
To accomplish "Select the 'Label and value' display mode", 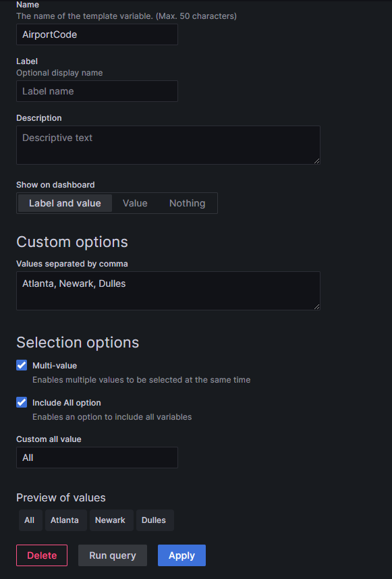I will point(64,202).
